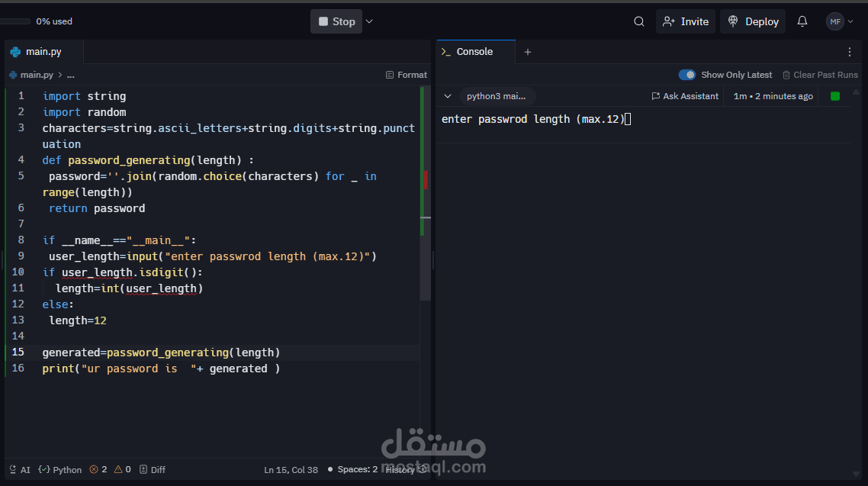Switch to the Console tab
This screenshot has height=486, width=868.
pos(475,51)
